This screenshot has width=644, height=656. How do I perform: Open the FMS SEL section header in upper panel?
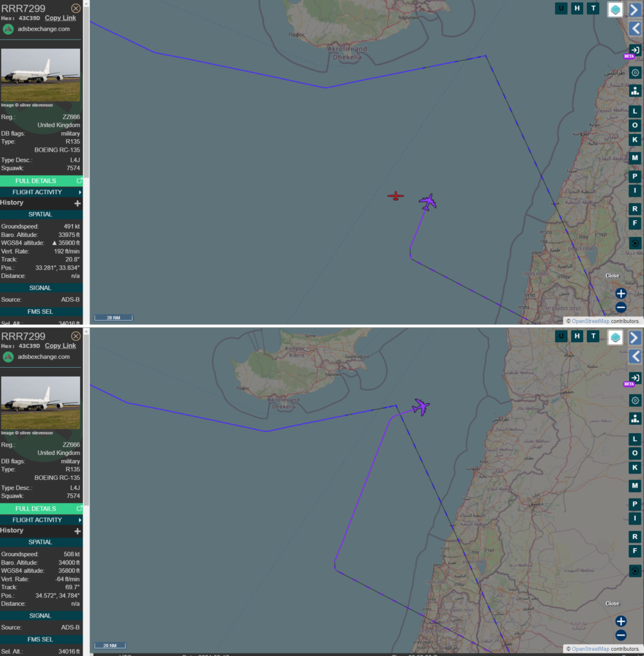[42, 312]
